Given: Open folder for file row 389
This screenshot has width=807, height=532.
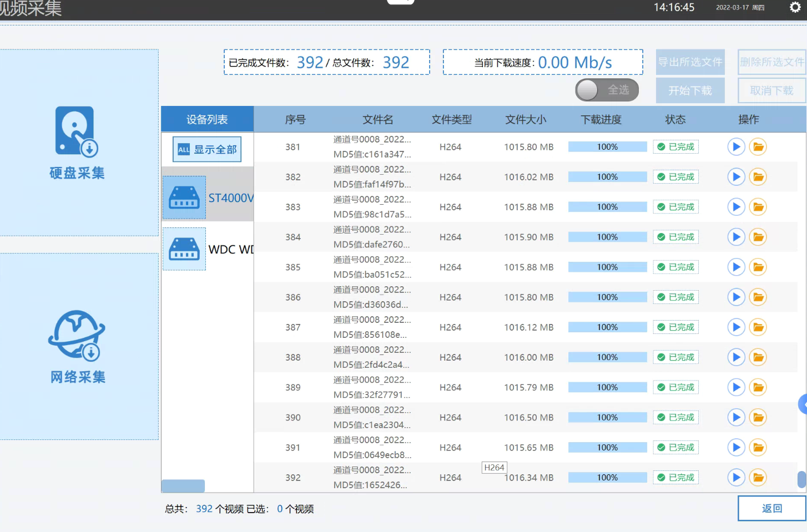Looking at the screenshot, I should (758, 387).
